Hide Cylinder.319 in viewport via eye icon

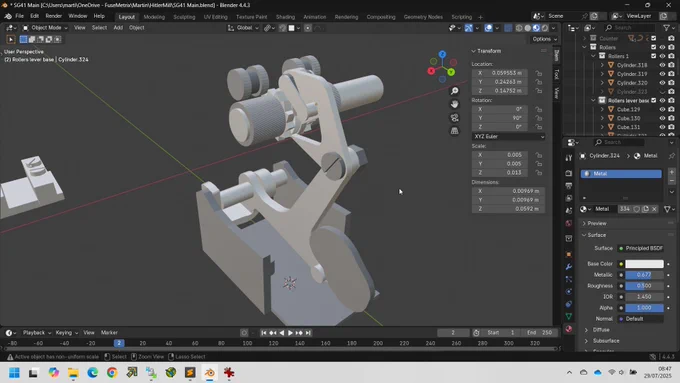[662, 74]
